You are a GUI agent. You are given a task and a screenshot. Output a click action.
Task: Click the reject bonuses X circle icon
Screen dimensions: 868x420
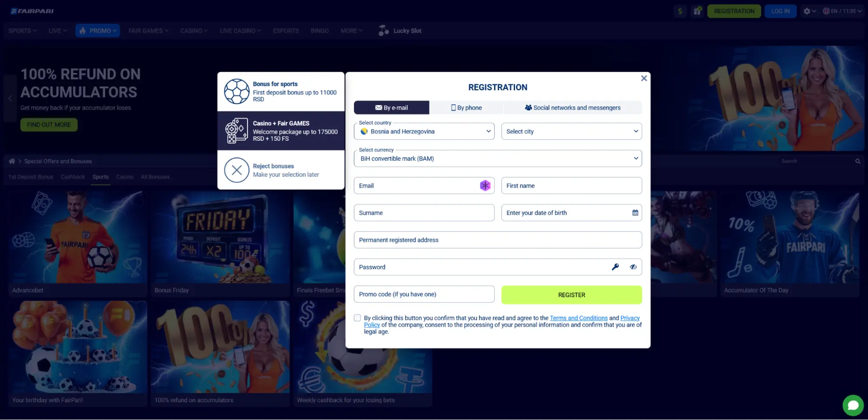point(237,170)
